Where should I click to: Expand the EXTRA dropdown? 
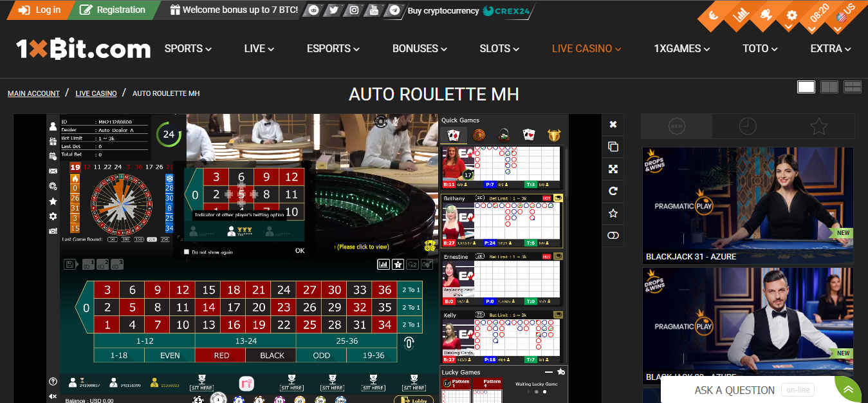pyautogui.click(x=830, y=48)
